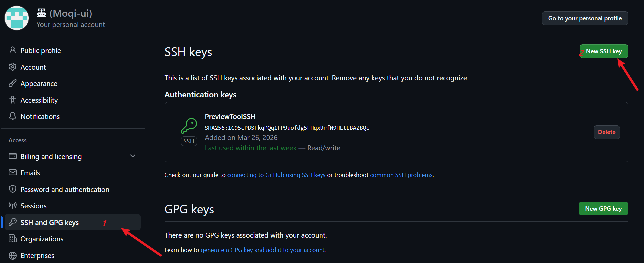Screen dimensions: 644x263
Task: Click the (Moqi-ui) account name
Action: [71, 13]
